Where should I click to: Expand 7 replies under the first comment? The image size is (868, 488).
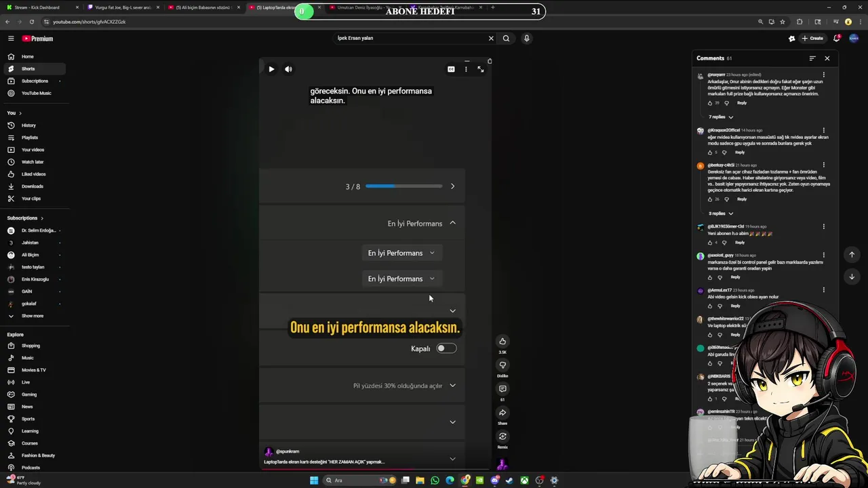coord(721,117)
